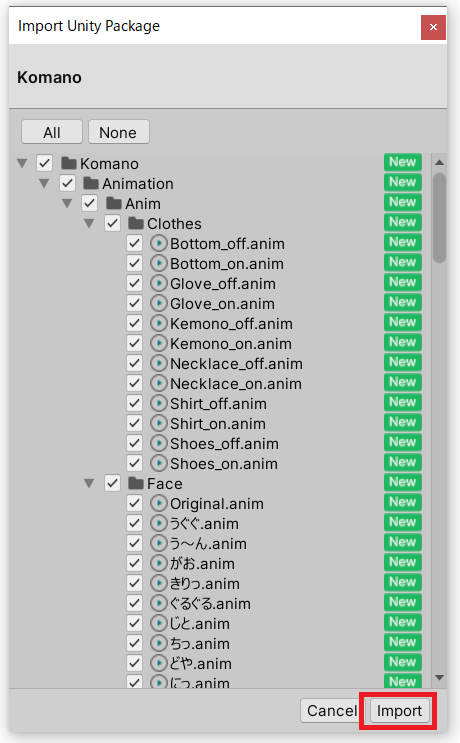Click the Komano root folder icon

pos(69,163)
